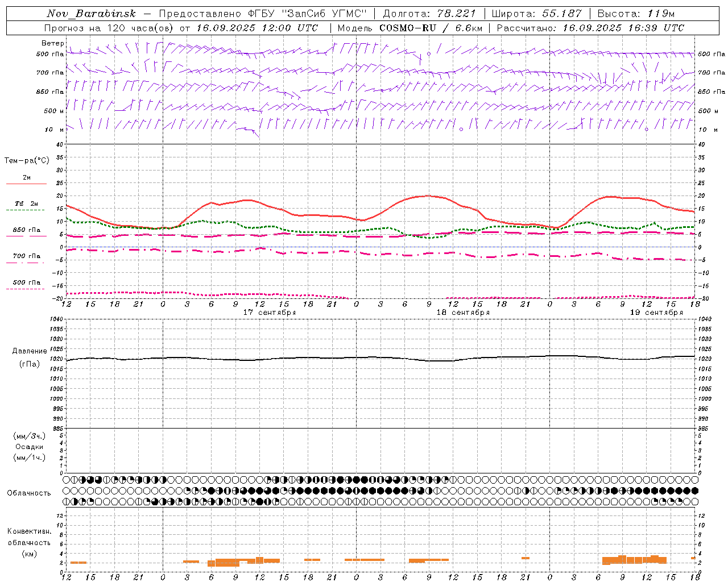
Task: Click the solid line sample under '2м' legend
Action: tap(26, 184)
